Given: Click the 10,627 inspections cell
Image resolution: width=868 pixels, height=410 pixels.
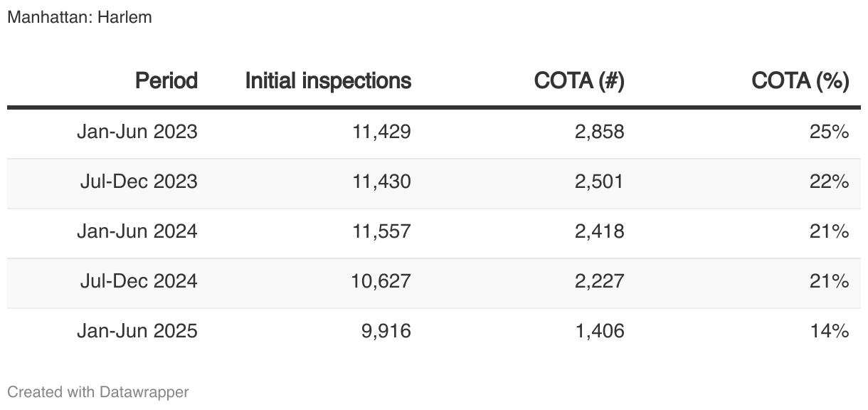Looking at the screenshot, I should click(381, 281).
